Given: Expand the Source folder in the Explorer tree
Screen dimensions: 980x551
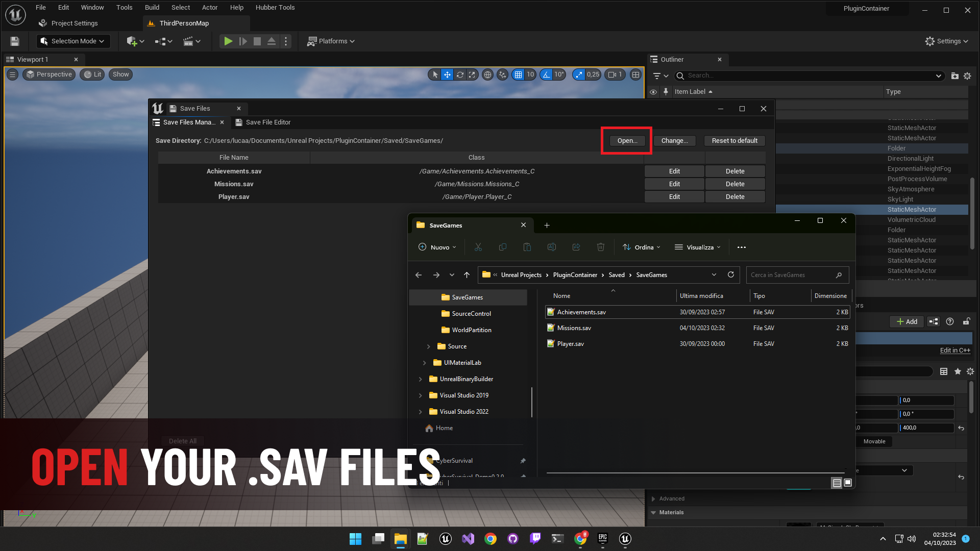Looking at the screenshot, I should click(x=428, y=346).
